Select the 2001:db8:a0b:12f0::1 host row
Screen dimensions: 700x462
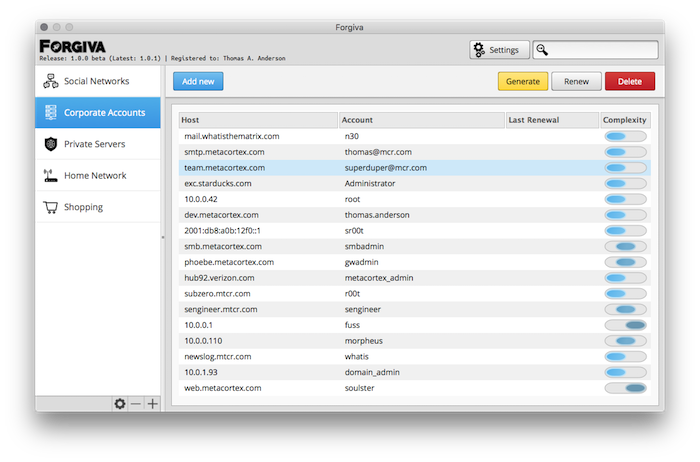point(415,231)
